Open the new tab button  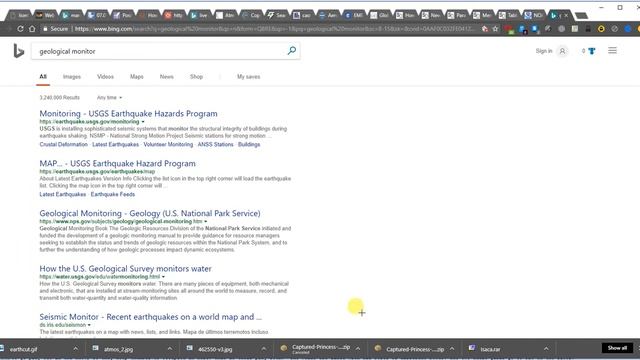coord(581,16)
